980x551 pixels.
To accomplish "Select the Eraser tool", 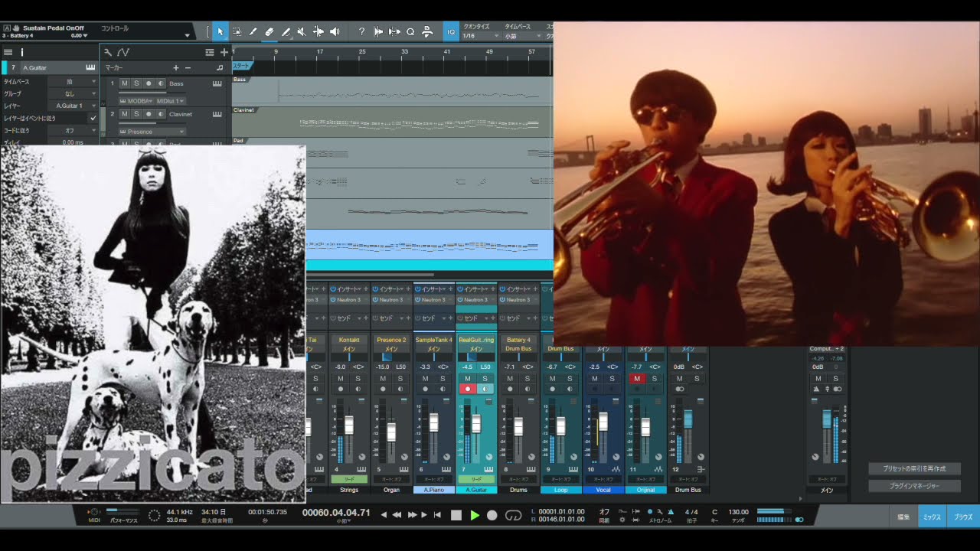I will [x=269, y=31].
